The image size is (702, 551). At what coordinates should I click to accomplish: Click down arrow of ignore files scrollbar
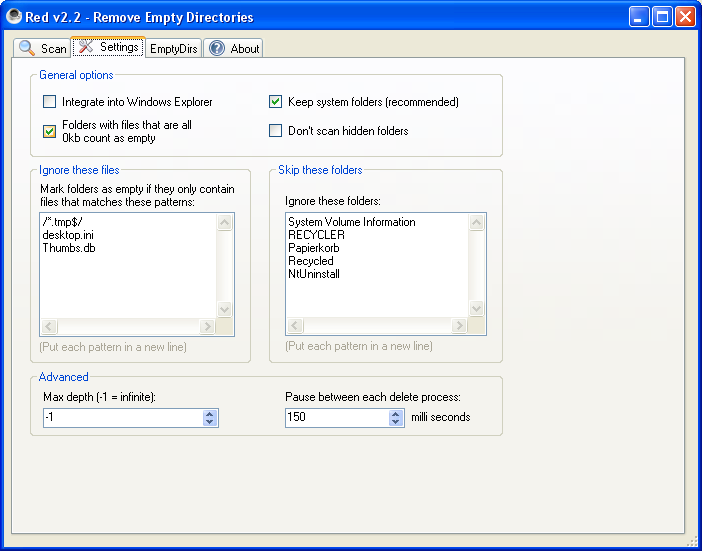tap(224, 309)
